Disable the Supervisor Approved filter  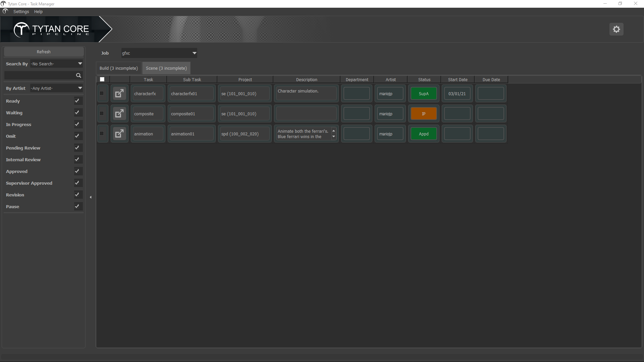coord(77,183)
